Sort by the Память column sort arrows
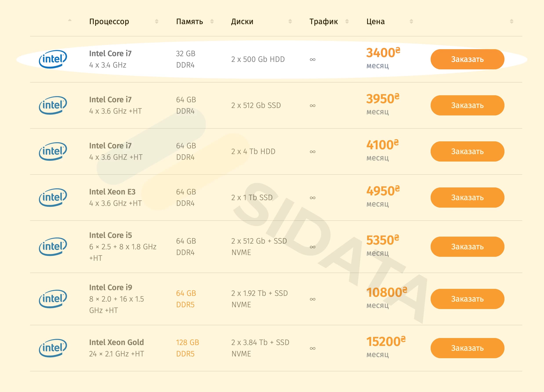 [212, 22]
